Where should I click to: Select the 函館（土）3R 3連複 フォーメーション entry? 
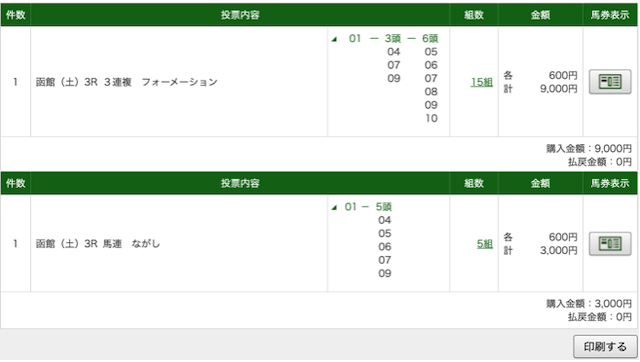127,82
